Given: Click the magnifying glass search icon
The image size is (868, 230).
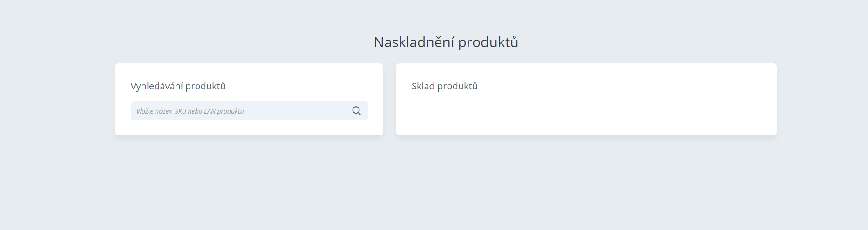Looking at the screenshot, I should point(357,111).
